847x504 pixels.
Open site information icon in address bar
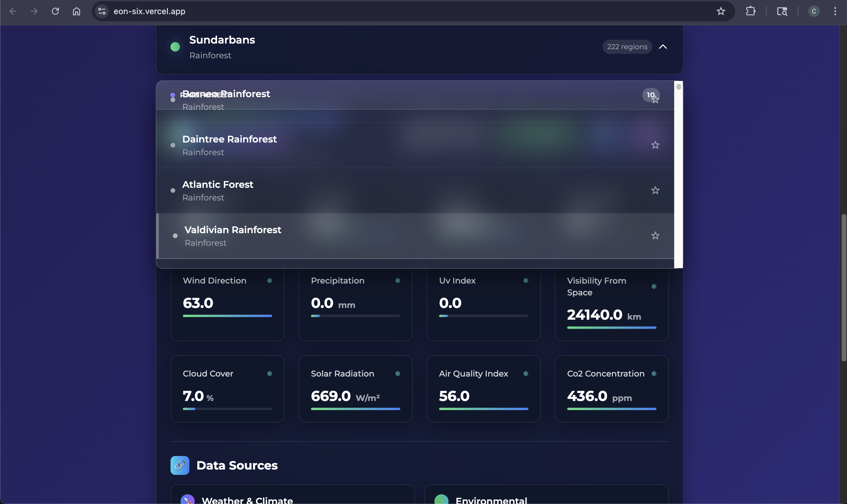coord(102,11)
